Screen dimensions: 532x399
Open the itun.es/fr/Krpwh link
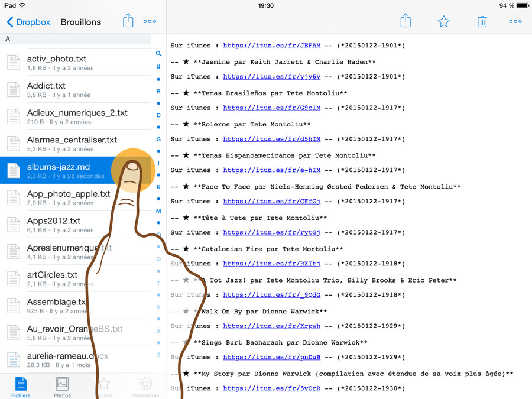coord(271,326)
